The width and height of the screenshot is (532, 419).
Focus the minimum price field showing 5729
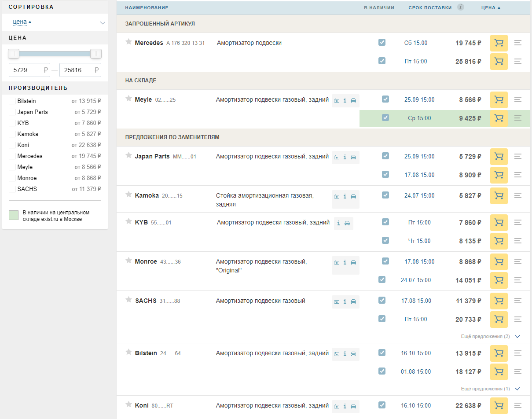(x=29, y=70)
